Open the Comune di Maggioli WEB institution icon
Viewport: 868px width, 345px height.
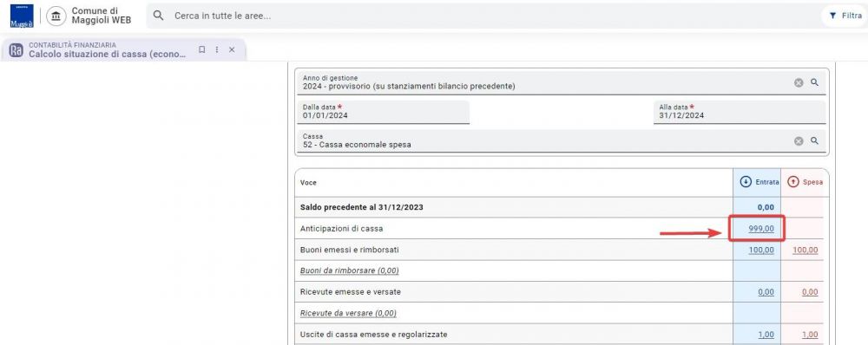[x=56, y=16]
